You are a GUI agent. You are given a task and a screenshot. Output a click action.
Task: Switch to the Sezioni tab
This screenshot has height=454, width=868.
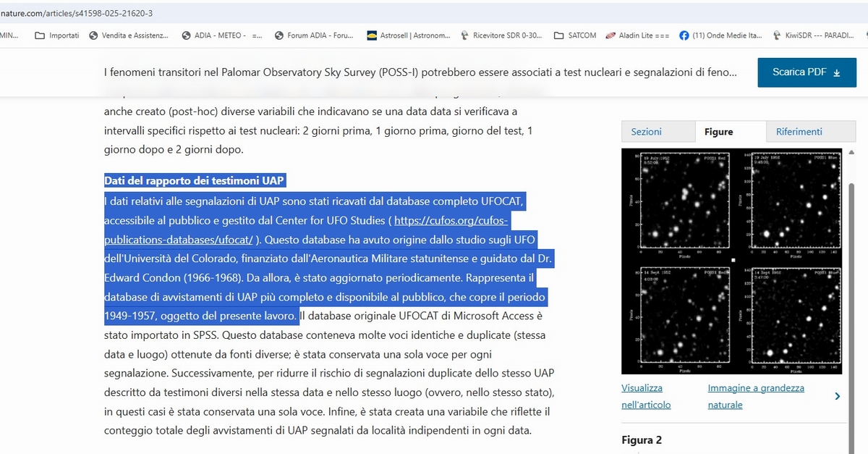pyautogui.click(x=646, y=132)
